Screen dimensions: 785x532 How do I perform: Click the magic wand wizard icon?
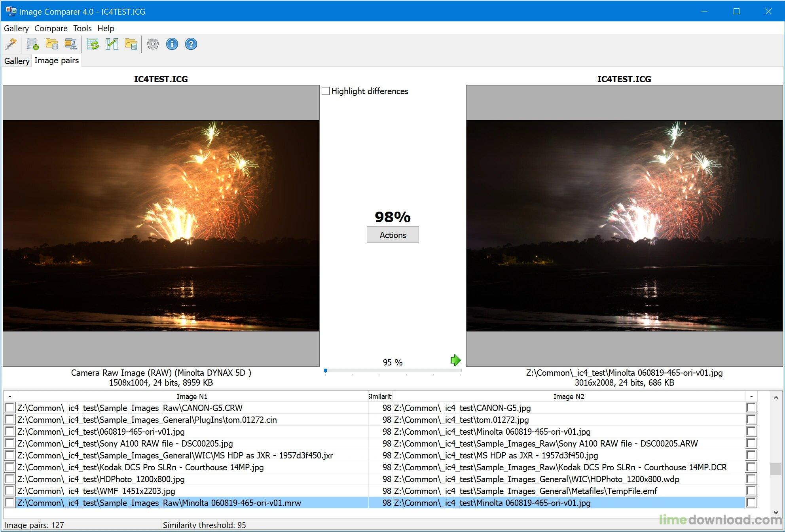[x=11, y=44]
